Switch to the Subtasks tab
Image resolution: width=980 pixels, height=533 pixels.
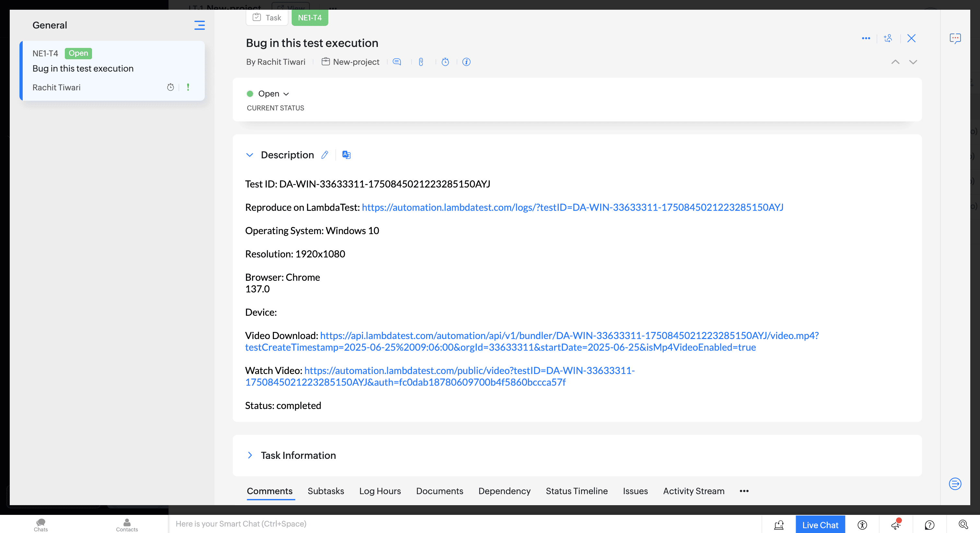click(326, 491)
